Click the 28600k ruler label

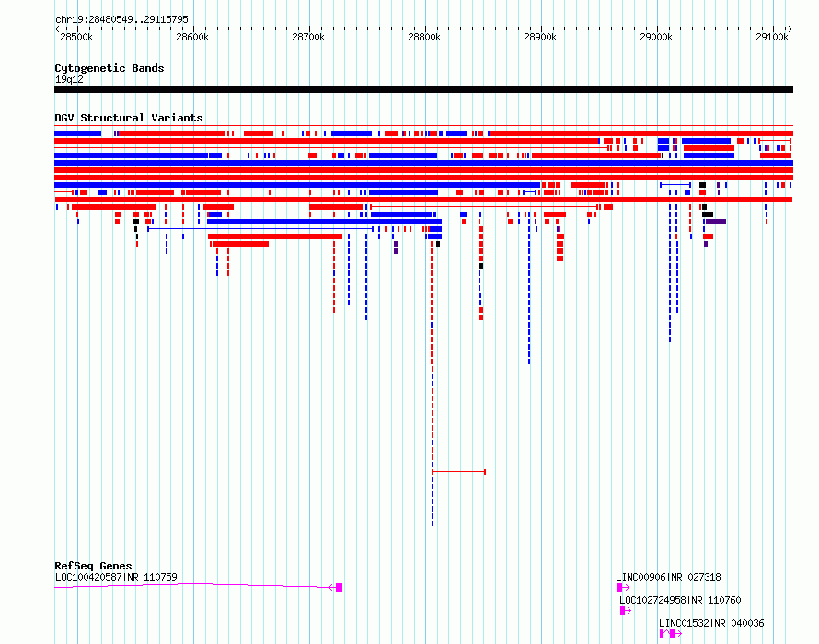[192, 37]
